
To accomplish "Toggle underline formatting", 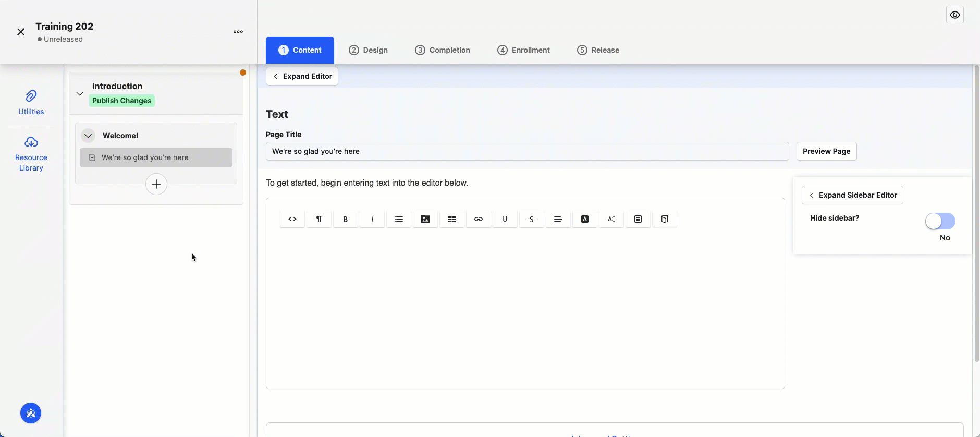I will (x=505, y=219).
